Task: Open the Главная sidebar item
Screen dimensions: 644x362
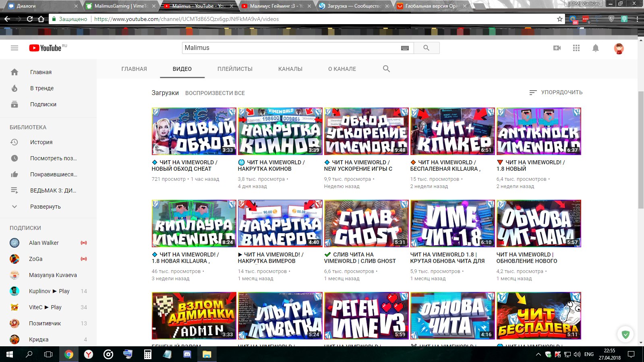Action: 48,72
